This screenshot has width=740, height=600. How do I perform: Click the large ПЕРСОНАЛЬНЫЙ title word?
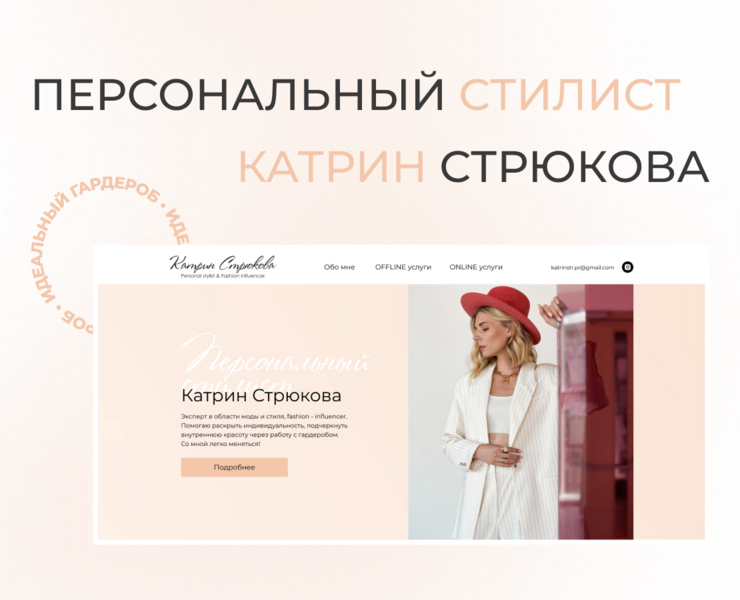point(238,95)
